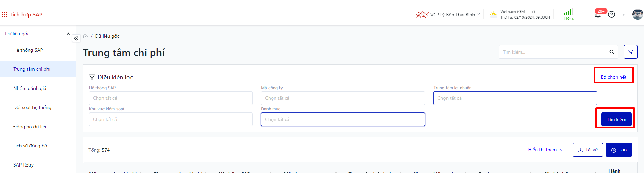
Task: Click the search magnifier icon
Action: pos(612,52)
